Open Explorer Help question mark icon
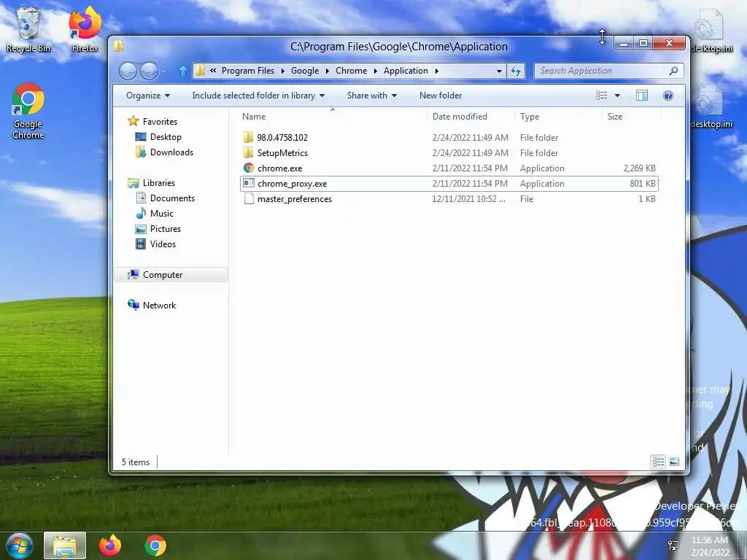 pos(668,96)
